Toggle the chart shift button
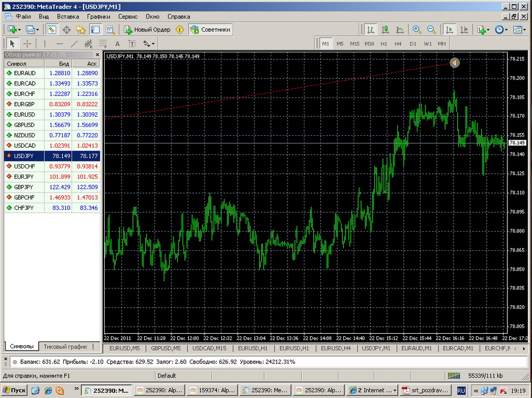This screenshot has width=532, height=398. [x=464, y=29]
